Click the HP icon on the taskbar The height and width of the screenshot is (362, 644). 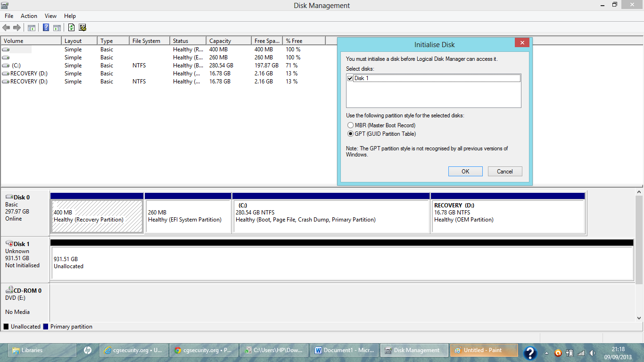click(88, 350)
